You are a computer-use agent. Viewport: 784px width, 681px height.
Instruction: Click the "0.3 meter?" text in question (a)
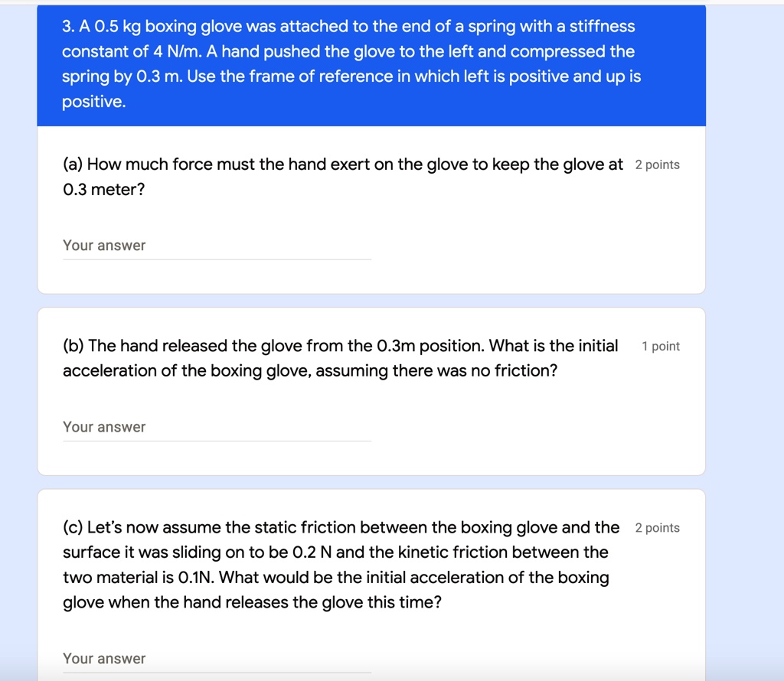(103, 189)
